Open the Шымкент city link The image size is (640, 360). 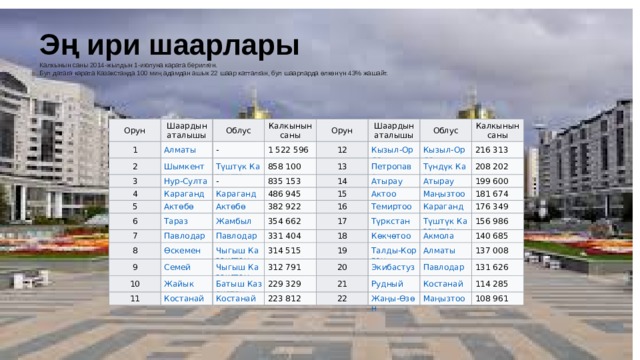pos(184,167)
